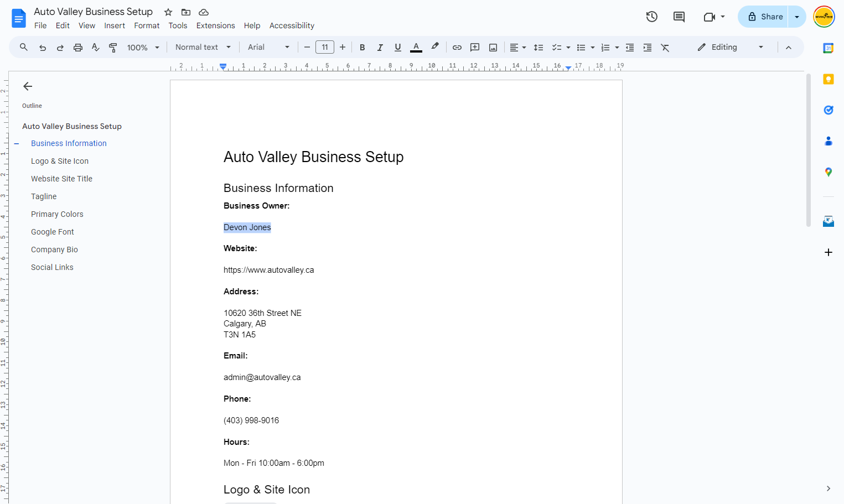The image size is (844, 504).
Task: Increase the indent
Action: (x=648, y=48)
